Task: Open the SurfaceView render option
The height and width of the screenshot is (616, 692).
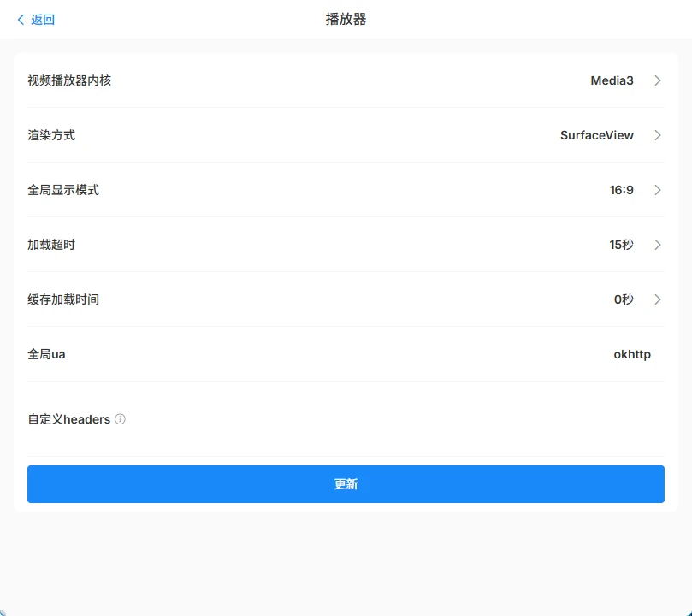Action: click(596, 135)
